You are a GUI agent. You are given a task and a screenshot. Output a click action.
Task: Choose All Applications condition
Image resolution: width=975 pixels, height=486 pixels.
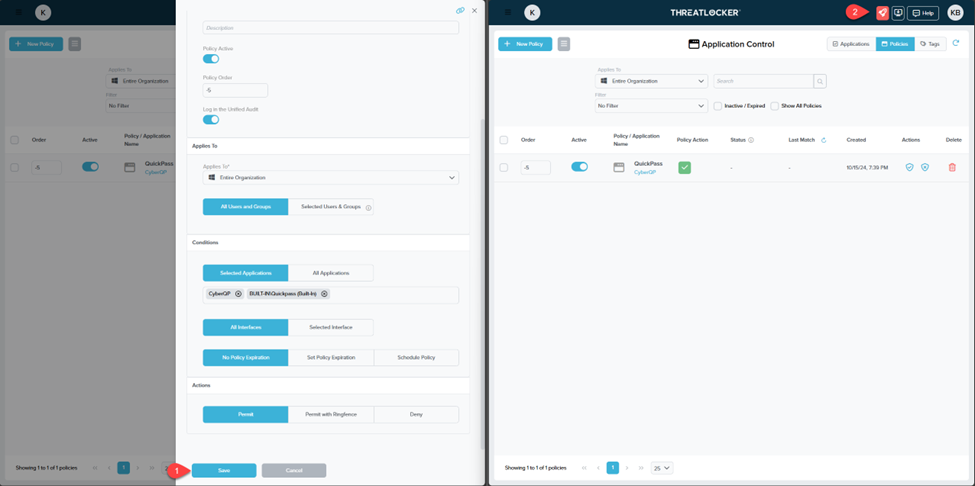tap(331, 273)
